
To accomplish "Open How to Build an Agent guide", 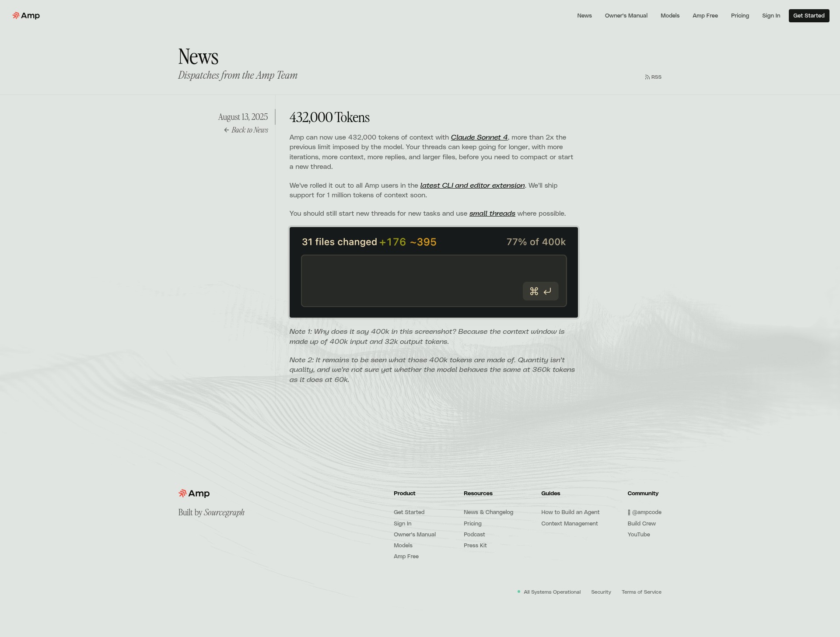I will 570,512.
